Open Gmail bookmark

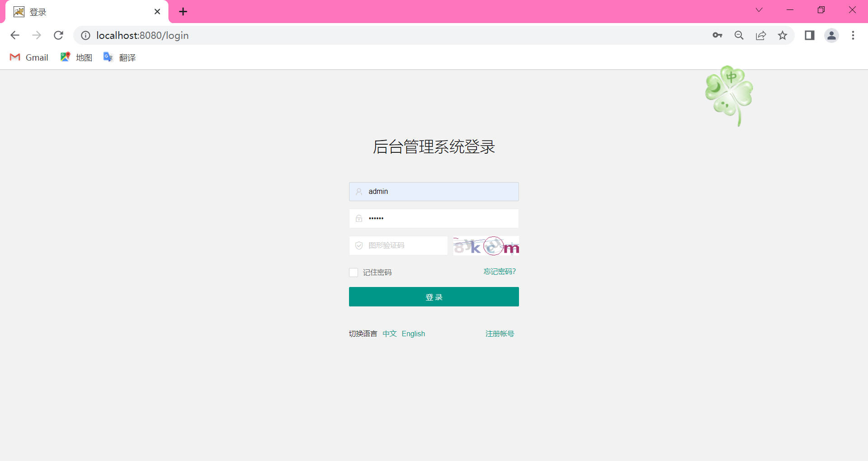(x=29, y=57)
